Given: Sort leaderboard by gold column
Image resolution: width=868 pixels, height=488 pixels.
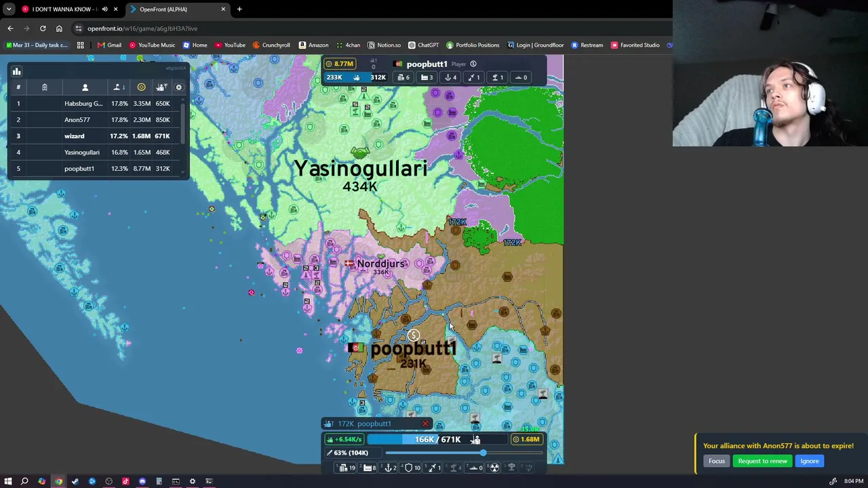Looking at the screenshot, I should (141, 87).
